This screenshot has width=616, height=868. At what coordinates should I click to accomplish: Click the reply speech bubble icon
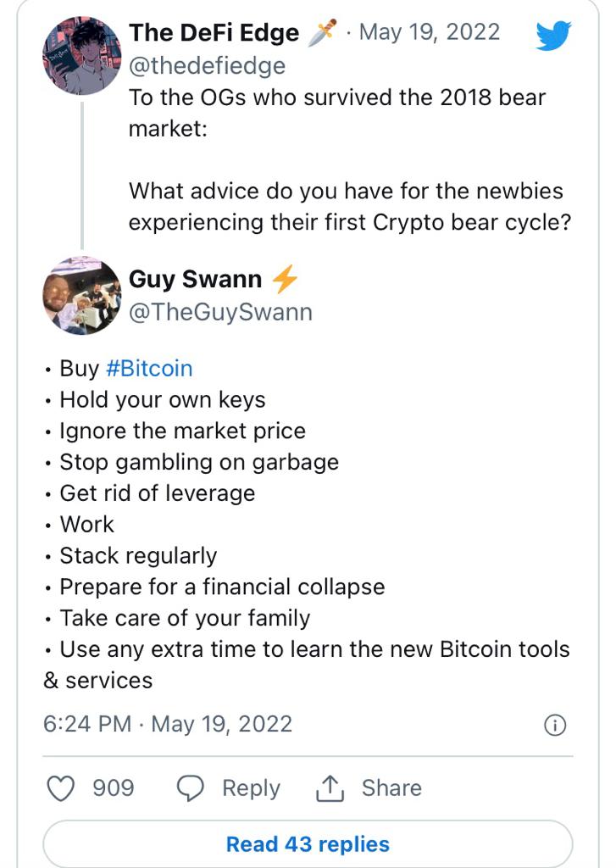click(x=190, y=788)
